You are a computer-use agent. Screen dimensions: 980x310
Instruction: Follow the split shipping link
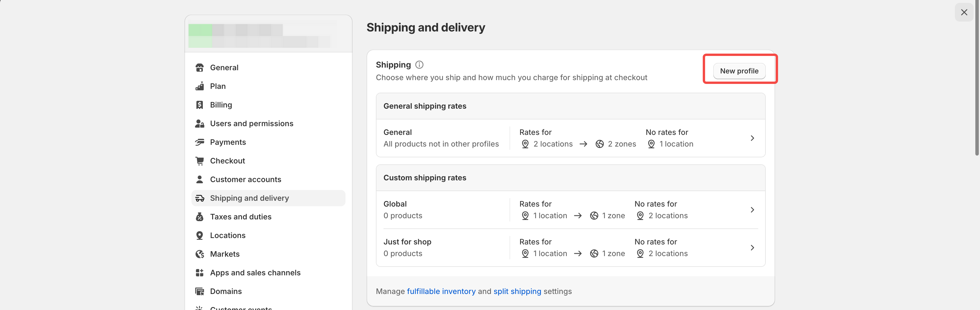tap(517, 291)
